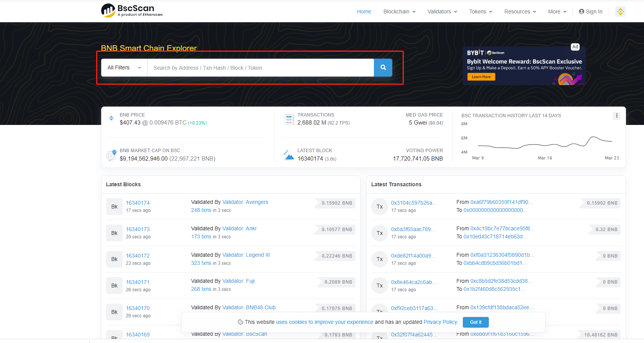Go to the Home tab
Viewport: 644px width, 343px height.
pos(364,11)
